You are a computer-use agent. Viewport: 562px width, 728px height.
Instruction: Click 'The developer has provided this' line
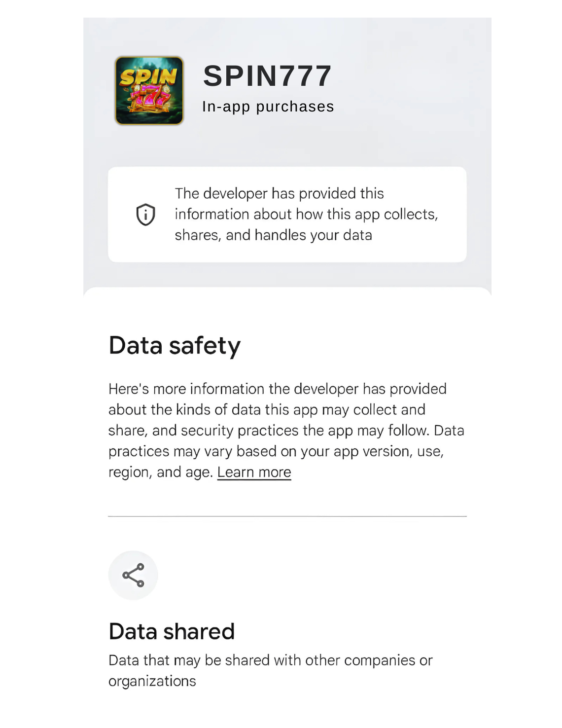pyautogui.click(x=279, y=193)
